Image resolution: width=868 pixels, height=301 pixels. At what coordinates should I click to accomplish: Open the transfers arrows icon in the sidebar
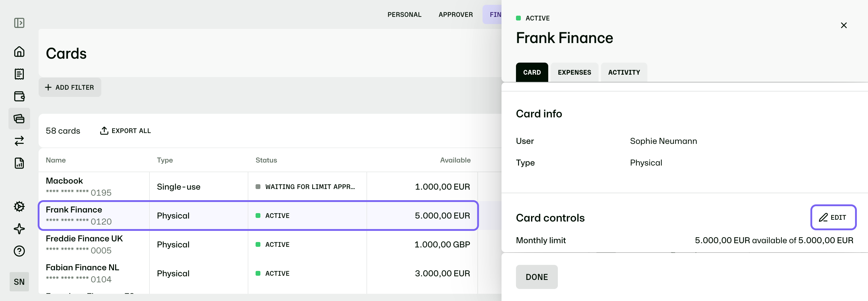[19, 141]
